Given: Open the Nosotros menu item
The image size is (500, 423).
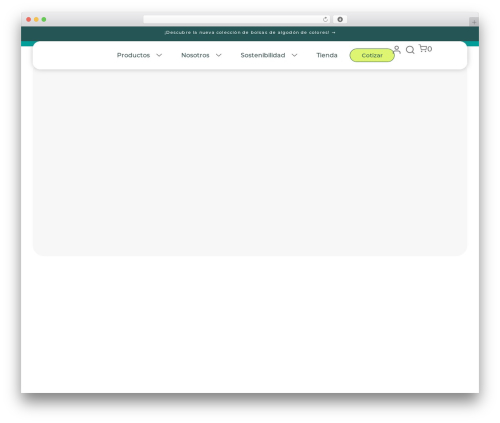Looking at the screenshot, I should [x=195, y=55].
